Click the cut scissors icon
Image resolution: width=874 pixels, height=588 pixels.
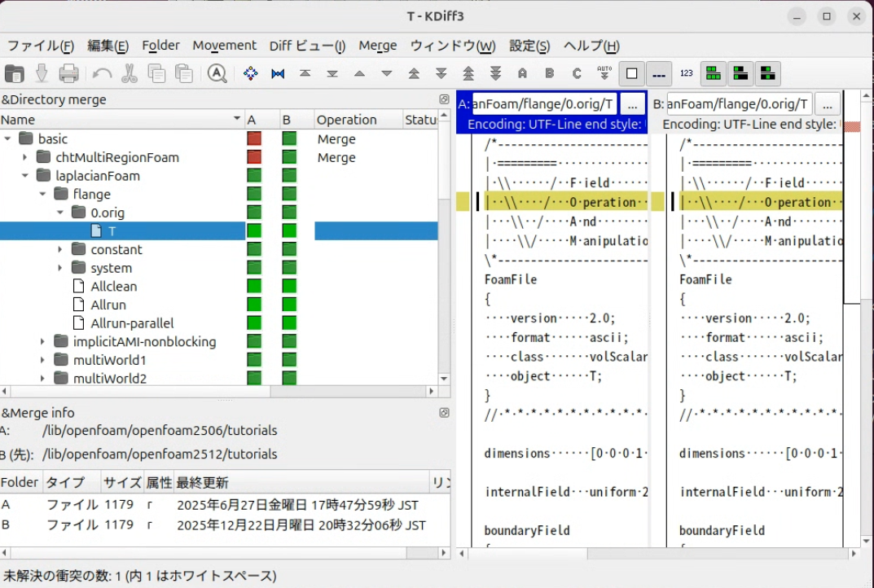point(129,73)
